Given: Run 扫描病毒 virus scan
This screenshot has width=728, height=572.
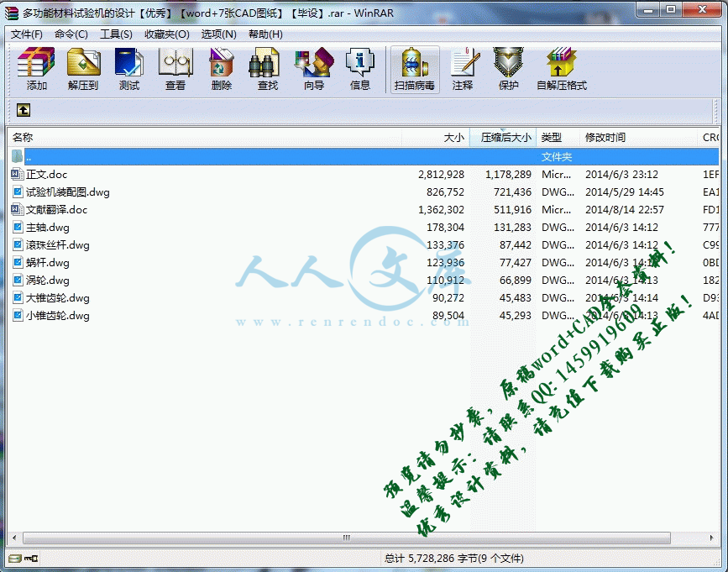Looking at the screenshot, I should (x=415, y=69).
